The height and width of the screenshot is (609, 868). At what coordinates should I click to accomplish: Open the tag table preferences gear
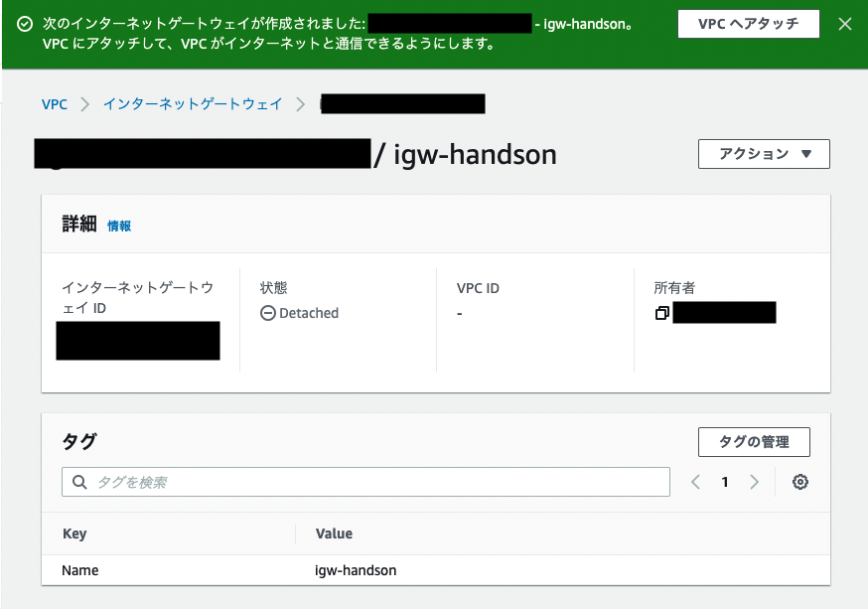coord(800,482)
